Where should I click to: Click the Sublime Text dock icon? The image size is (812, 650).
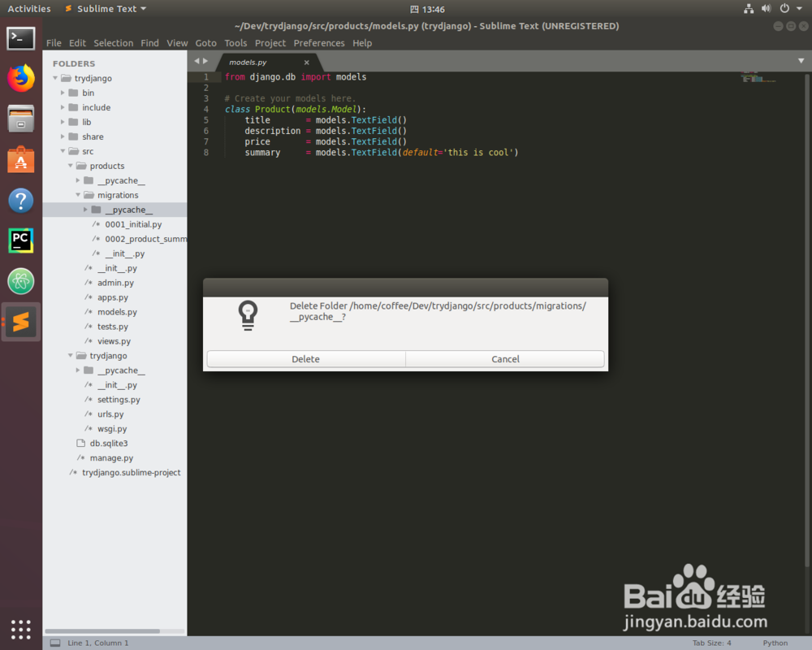coord(21,322)
